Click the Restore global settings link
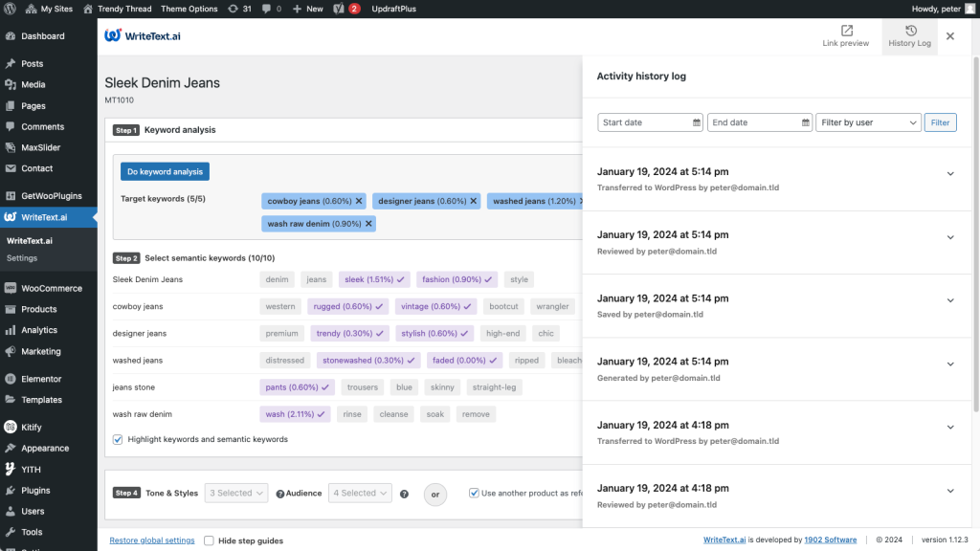The height and width of the screenshot is (551, 980). pyautogui.click(x=152, y=540)
